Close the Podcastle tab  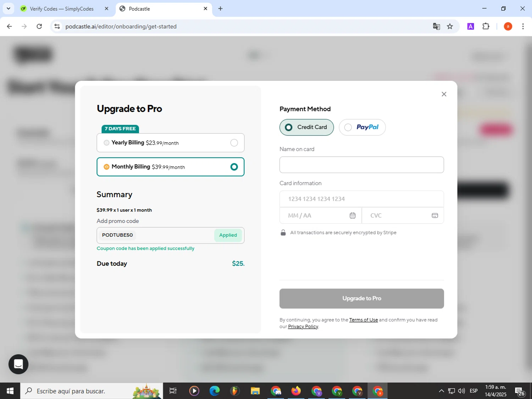click(x=205, y=9)
